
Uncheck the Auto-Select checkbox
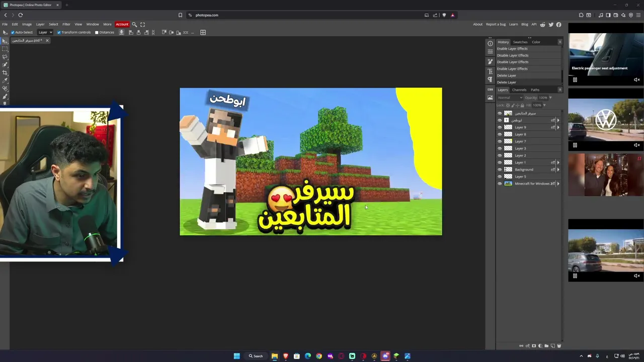click(13, 32)
